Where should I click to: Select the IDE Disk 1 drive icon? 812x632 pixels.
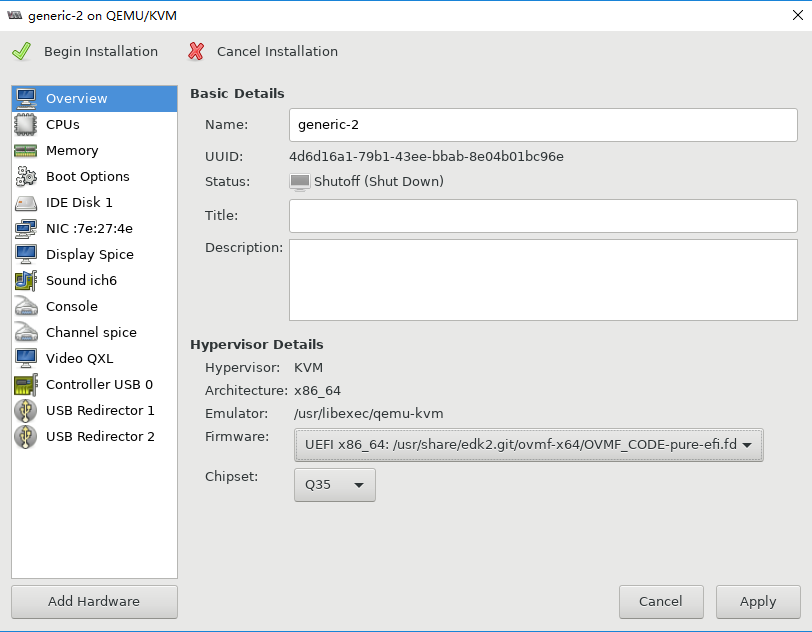25,202
